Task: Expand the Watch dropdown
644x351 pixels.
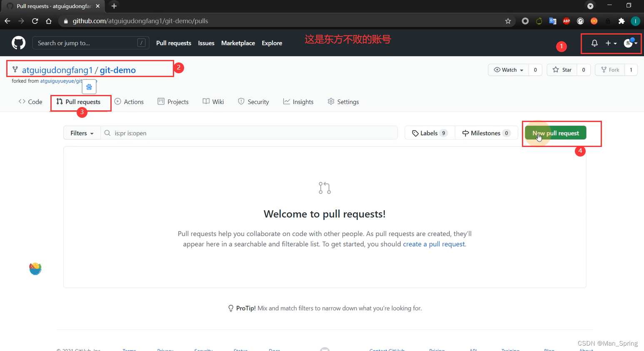Action: click(x=508, y=70)
